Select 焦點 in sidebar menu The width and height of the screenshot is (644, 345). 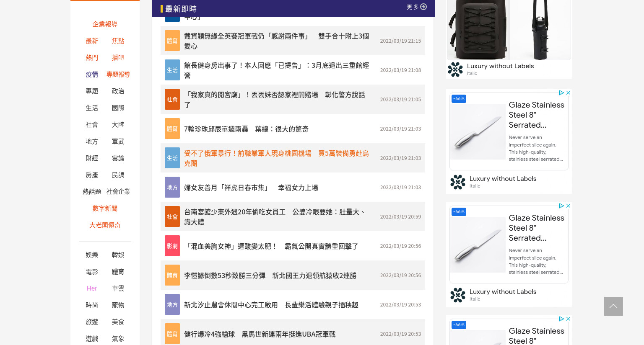click(118, 41)
